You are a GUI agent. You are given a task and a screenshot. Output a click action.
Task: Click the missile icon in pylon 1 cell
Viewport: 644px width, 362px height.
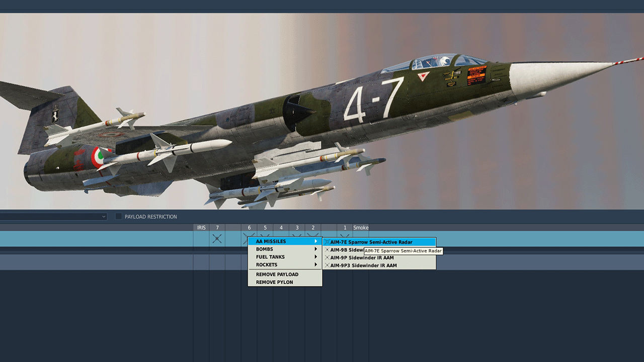(345, 235)
